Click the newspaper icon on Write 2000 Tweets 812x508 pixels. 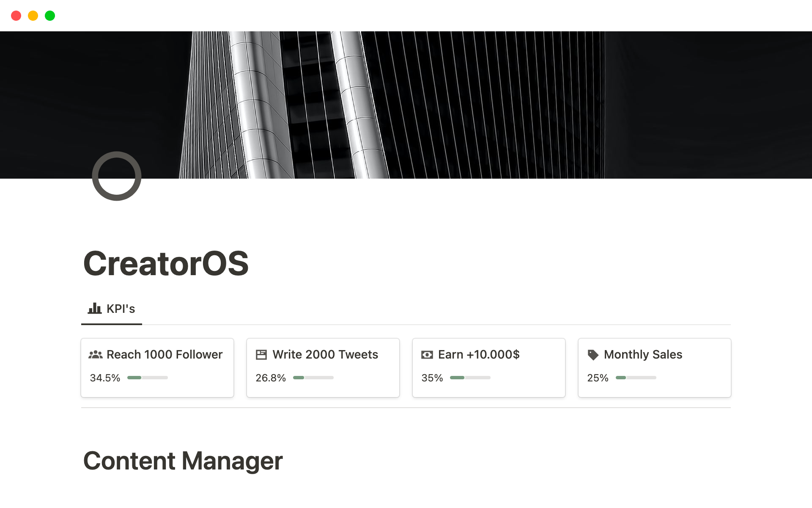[261, 355]
